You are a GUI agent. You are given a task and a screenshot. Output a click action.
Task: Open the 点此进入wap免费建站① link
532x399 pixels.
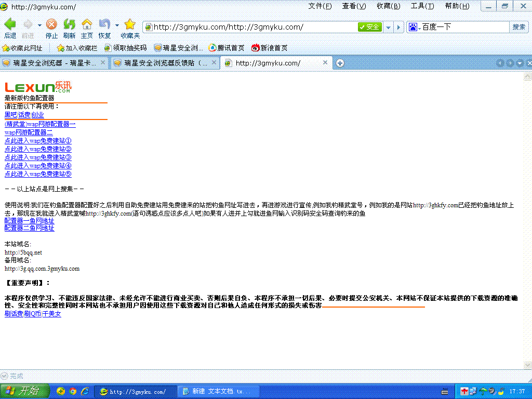(x=38, y=141)
